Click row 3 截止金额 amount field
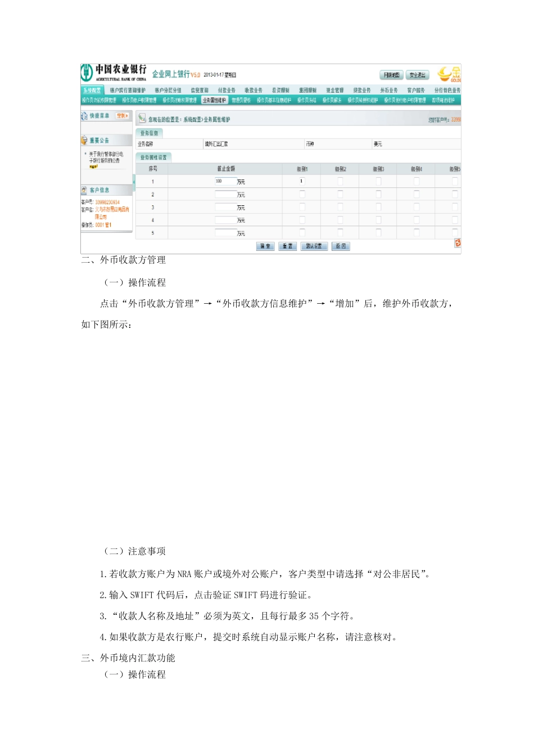This screenshot has height=756, width=534. click(225, 207)
